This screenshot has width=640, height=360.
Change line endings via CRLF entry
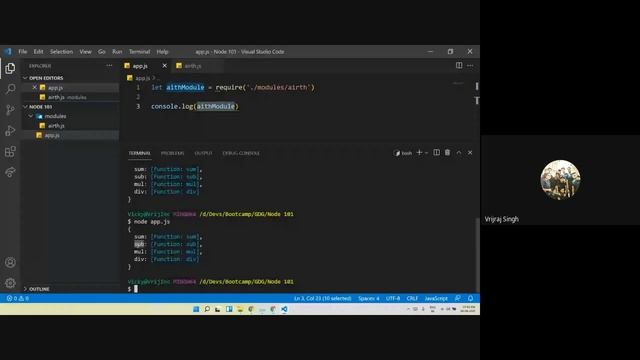412,298
